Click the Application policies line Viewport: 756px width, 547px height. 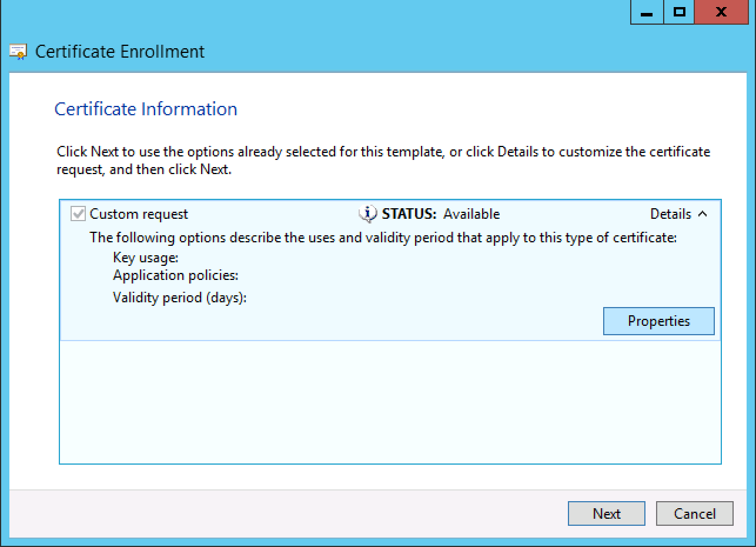[x=175, y=275]
